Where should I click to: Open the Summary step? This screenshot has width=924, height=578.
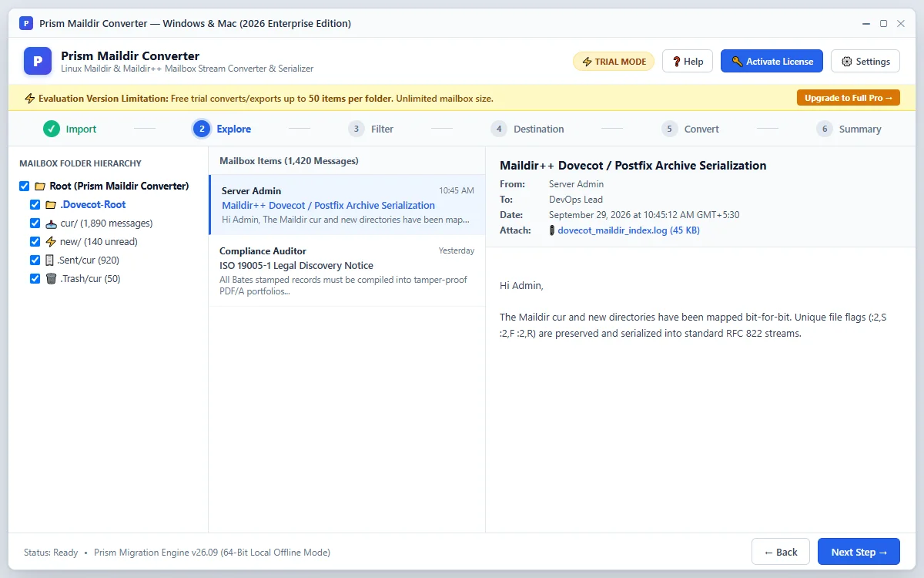(849, 129)
